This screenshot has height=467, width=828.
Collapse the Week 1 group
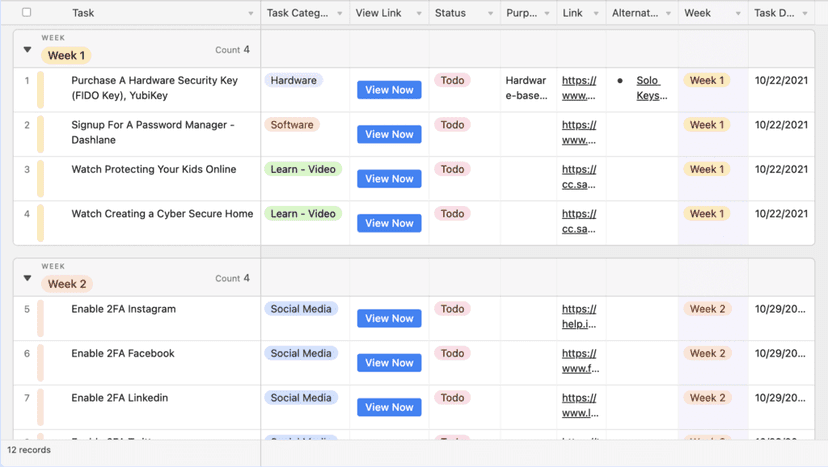click(27, 49)
